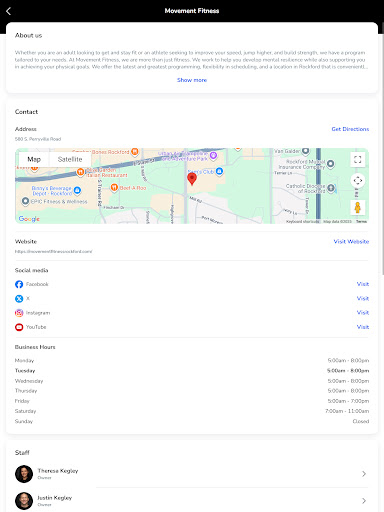This screenshot has height=512, width=384.
Task: Select Friday hours 5:00am - 7:00pm
Action: (348, 401)
